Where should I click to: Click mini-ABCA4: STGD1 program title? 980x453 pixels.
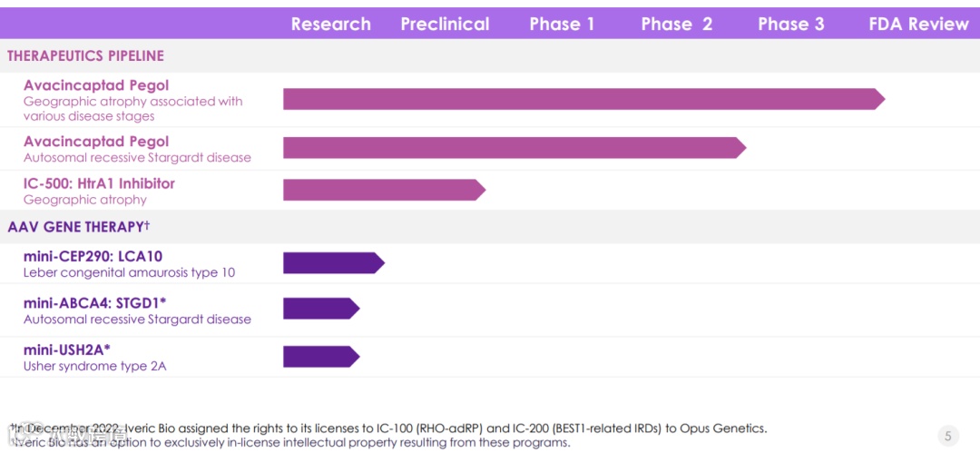(x=94, y=303)
